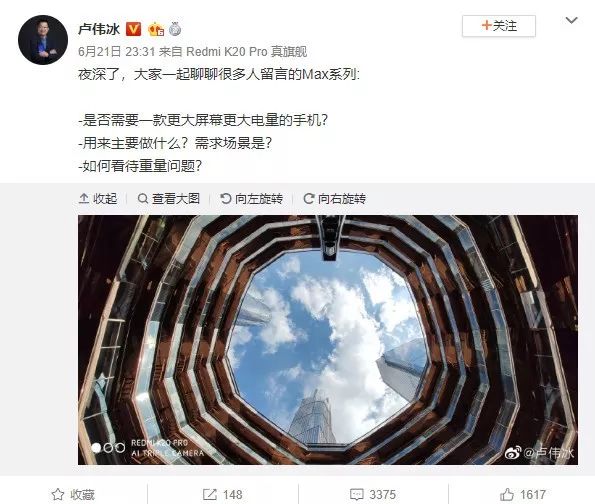Click the magnifier icon beside 查看大图
Screen dimensions: 595x504
[x=143, y=198]
